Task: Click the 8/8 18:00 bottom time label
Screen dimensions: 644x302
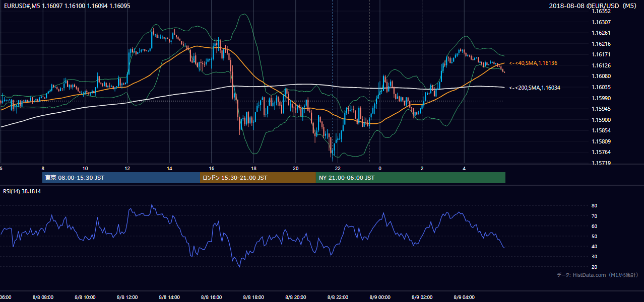Action: click(253, 297)
